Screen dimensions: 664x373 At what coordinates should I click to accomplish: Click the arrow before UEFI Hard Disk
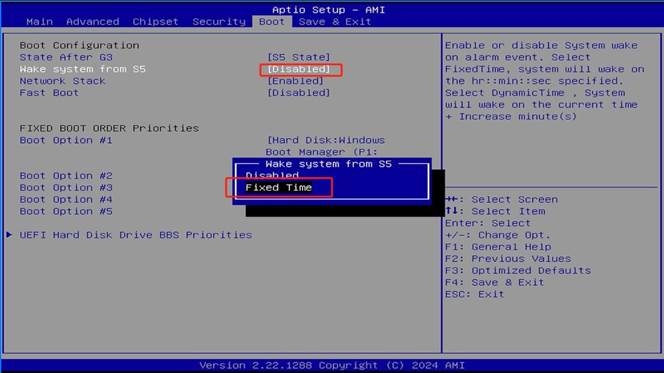click(x=9, y=235)
